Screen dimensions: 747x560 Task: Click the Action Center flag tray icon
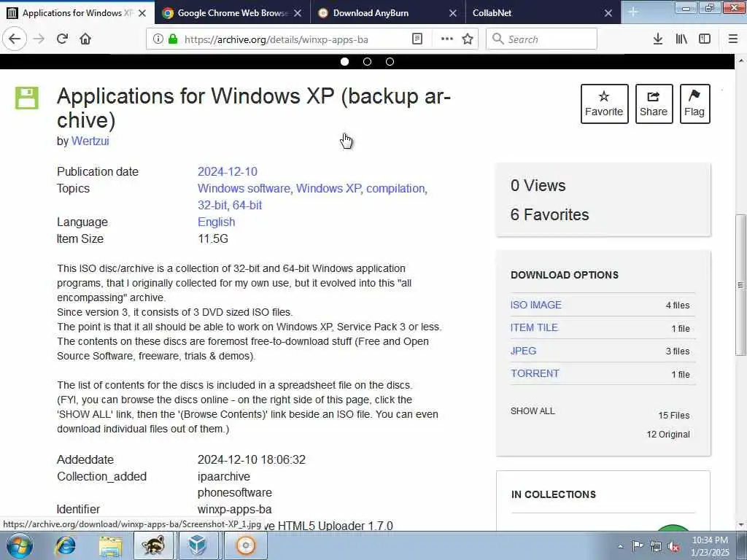click(x=638, y=546)
